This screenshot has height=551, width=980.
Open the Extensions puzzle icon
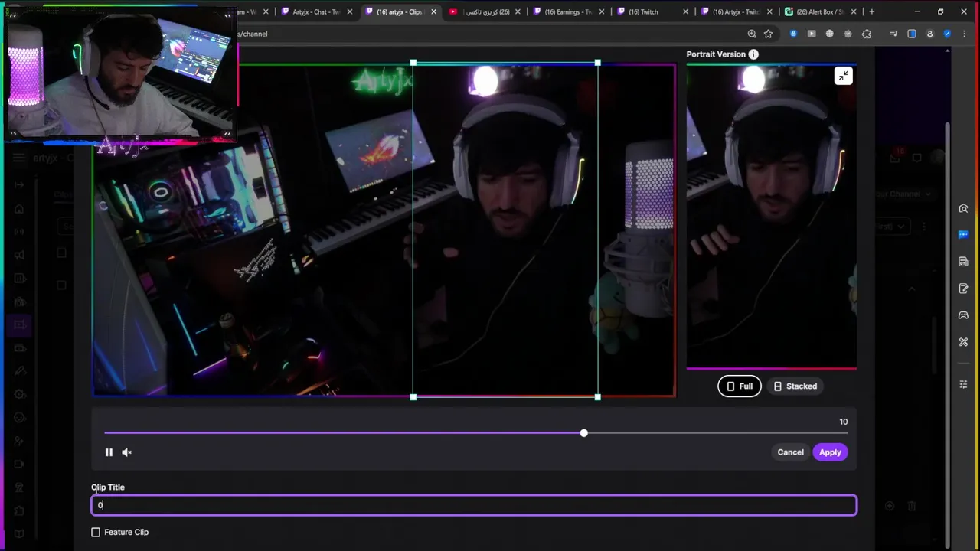click(867, 34)
